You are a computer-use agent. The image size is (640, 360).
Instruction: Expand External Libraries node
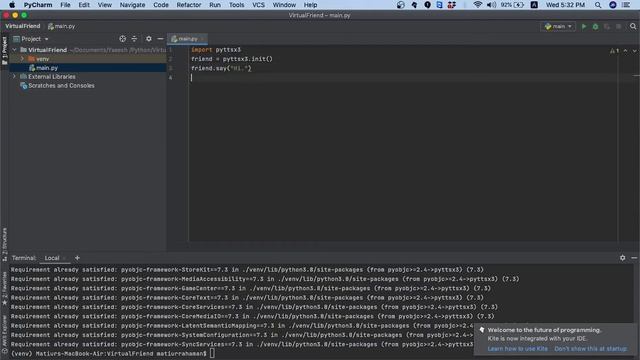[x=15, y=76]
